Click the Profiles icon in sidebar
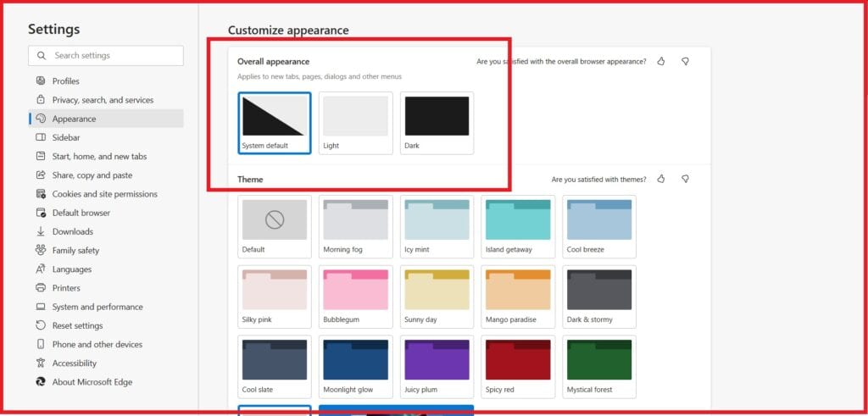 pyautogui.click(x=41, y=81)
